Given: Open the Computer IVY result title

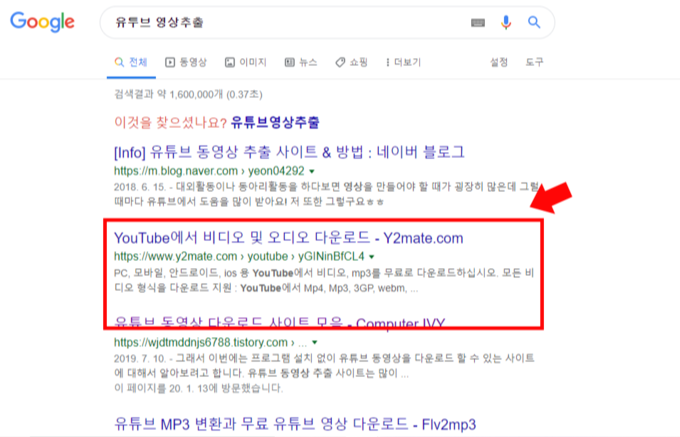Looking at the screenshot, I should 279,322.
